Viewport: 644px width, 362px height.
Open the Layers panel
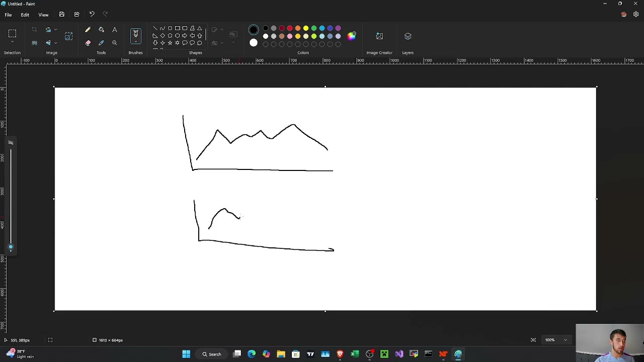(408, 36)
